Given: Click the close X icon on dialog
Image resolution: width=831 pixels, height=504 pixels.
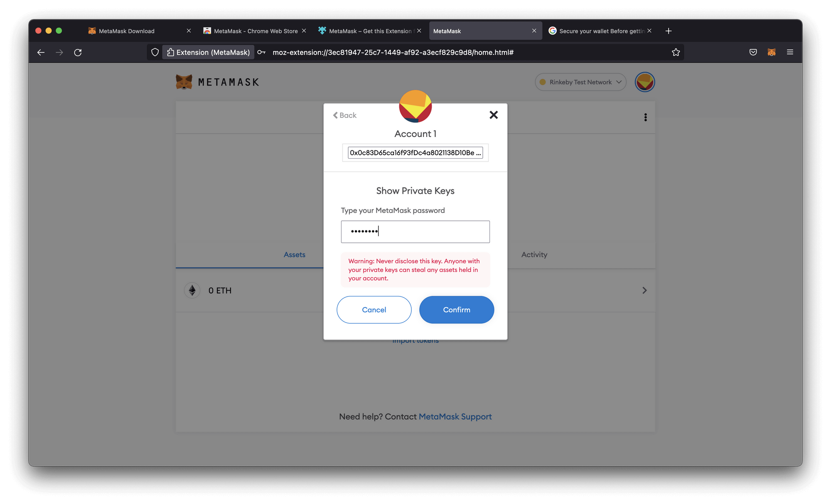Looking at the screenshot, I should click(x=494, y=115).
